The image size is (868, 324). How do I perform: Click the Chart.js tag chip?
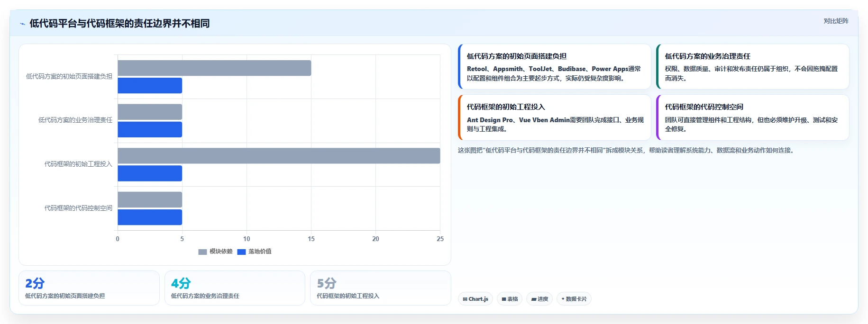coord(475,299)
